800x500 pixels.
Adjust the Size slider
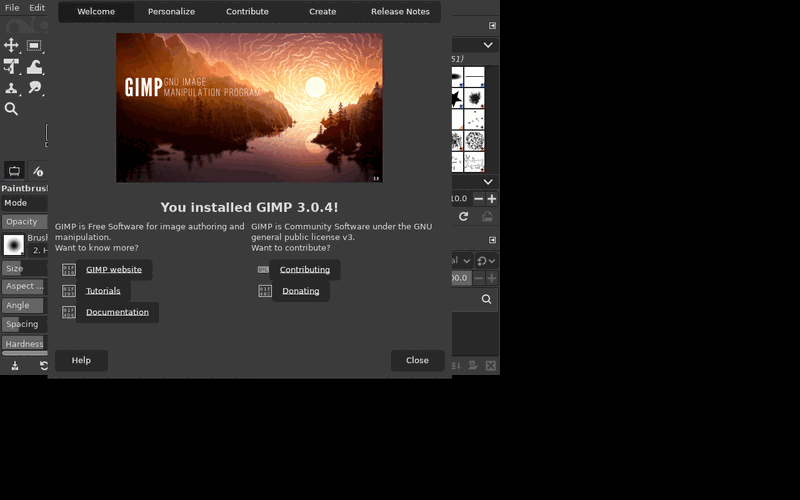tap(24, 268)
